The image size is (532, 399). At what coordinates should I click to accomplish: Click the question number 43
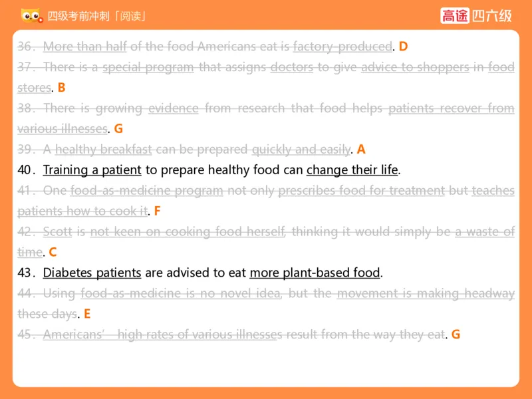(x=26, y=273)
